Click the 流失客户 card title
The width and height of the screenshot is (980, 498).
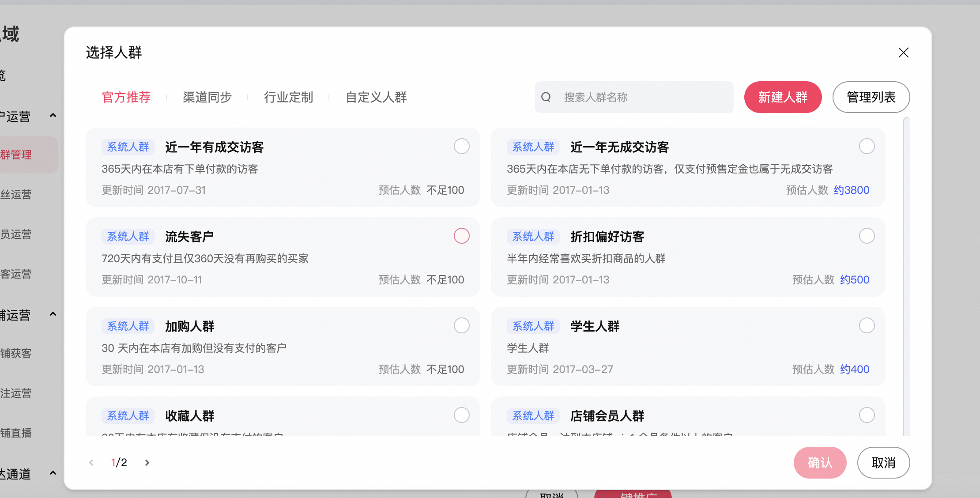(190, 237)
